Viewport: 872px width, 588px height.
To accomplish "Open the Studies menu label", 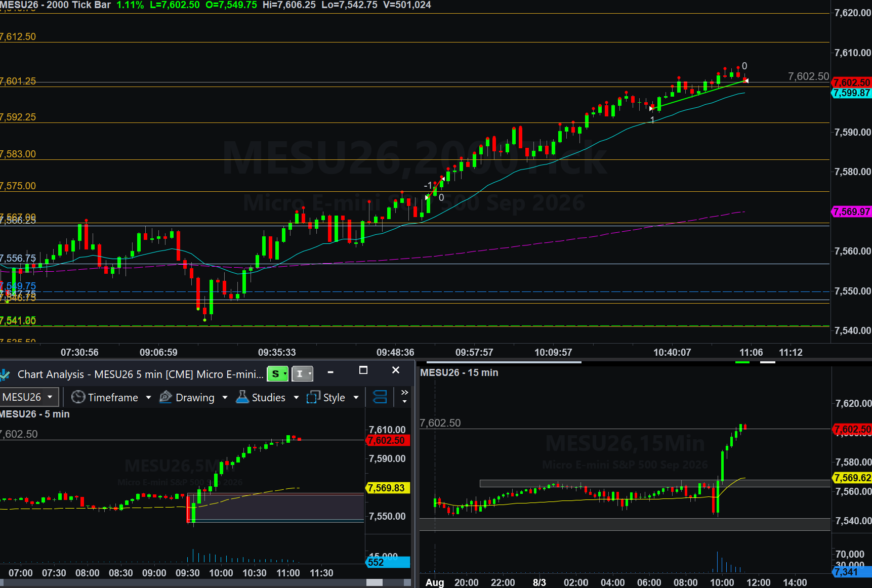I will click(x=269, y=398).
